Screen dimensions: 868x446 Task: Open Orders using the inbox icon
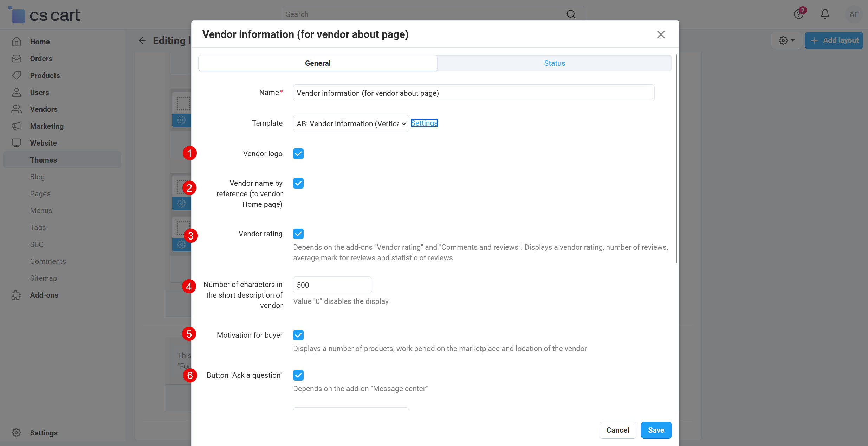tap(17, 58)
